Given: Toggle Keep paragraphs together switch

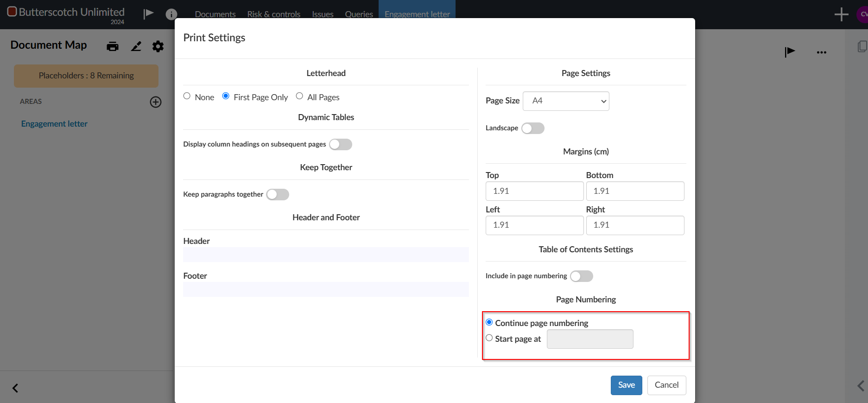Looking at the screenshot, I should (x=278, y=194).
